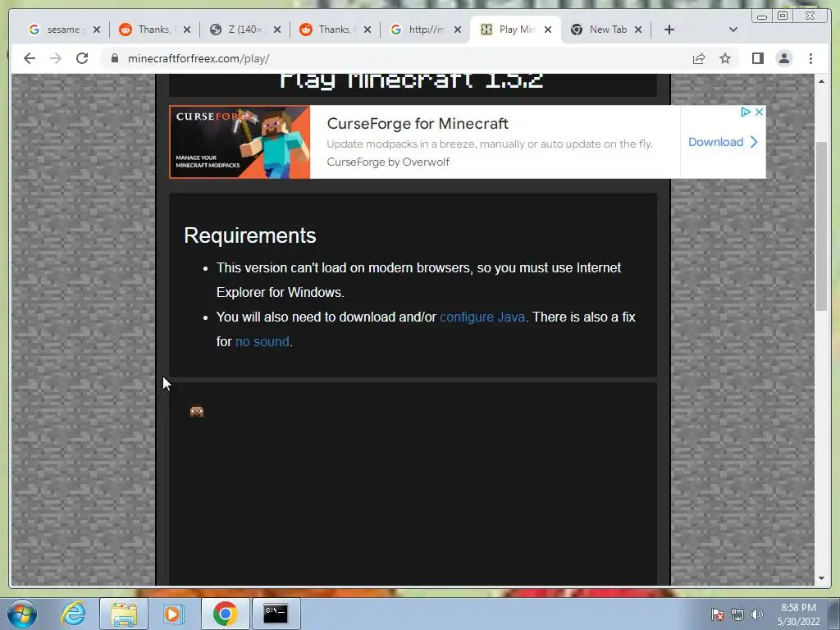The height and width of the screenshot is (630, 840).
Task: Open Command Prompt from taskbar
Action: (x=276, y=614)
